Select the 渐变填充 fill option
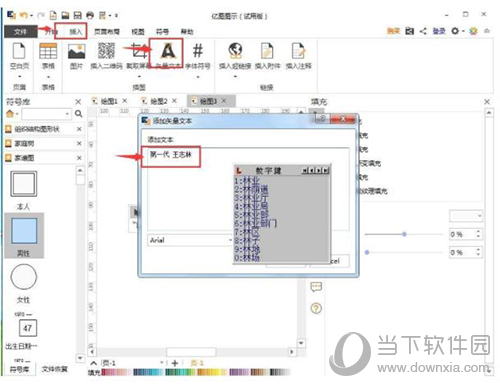Image resolution: width=500 pixels, height=386 pixels. (x=370, y=163)
